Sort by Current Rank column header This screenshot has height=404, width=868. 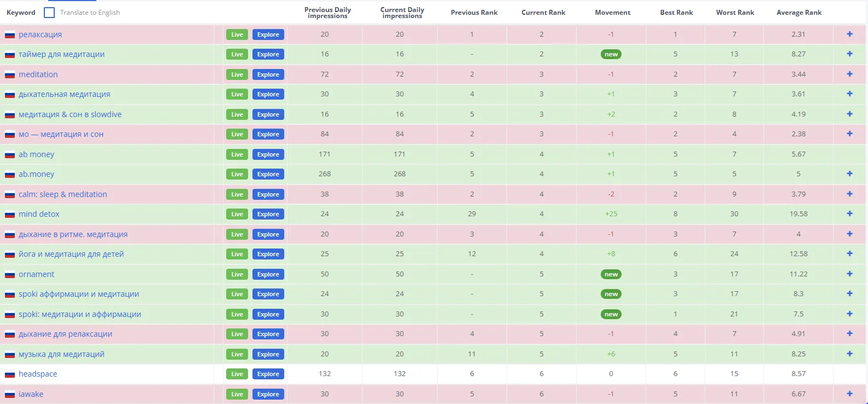[x=543, y=13]
